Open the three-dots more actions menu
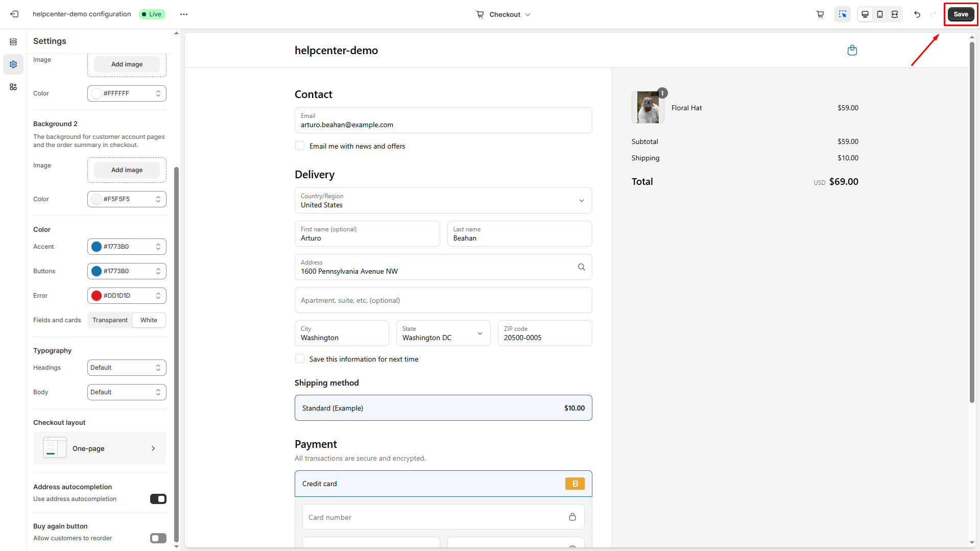 point(184,14)
